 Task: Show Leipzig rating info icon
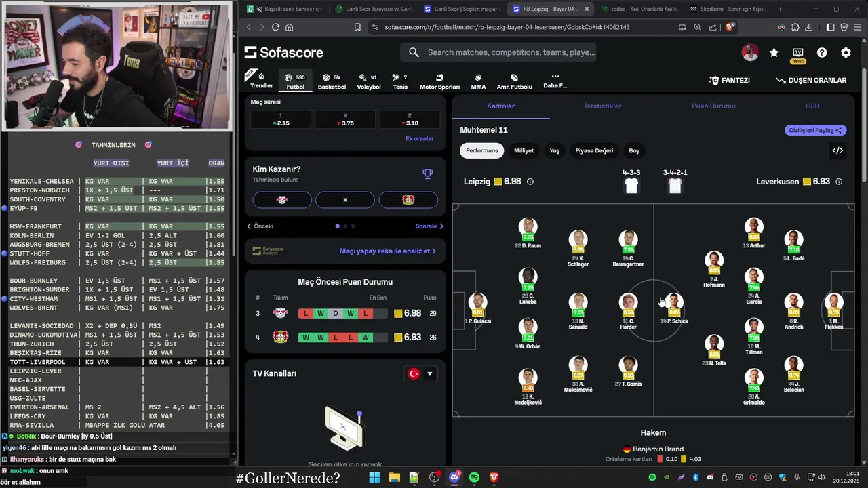[x=530, y=182]
